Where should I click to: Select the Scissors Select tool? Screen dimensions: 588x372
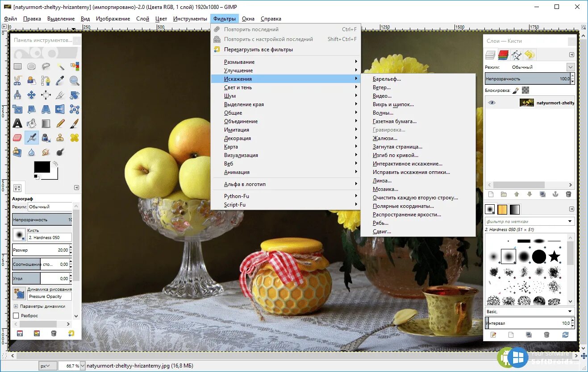pos(17,81)
